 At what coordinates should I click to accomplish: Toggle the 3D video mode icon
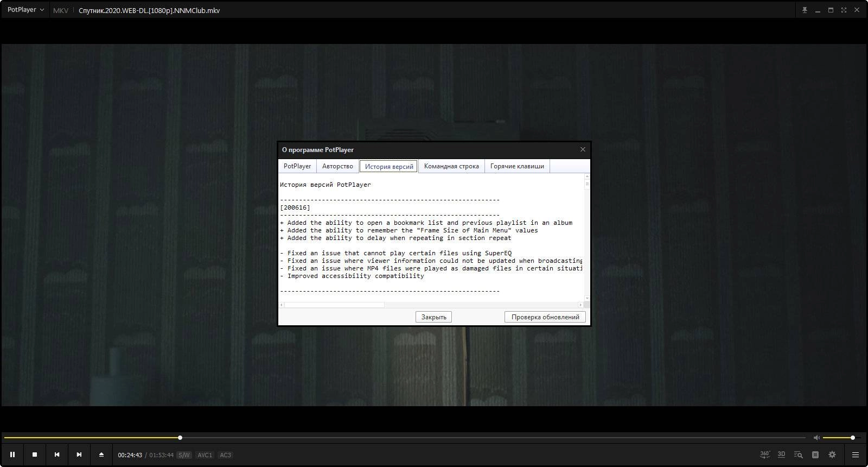tap(781, 455)
